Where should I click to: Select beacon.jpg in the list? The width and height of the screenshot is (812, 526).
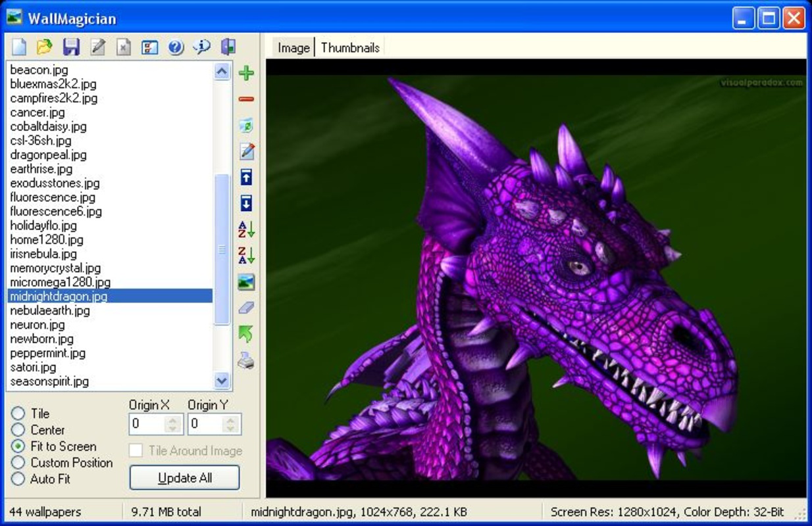110,70
